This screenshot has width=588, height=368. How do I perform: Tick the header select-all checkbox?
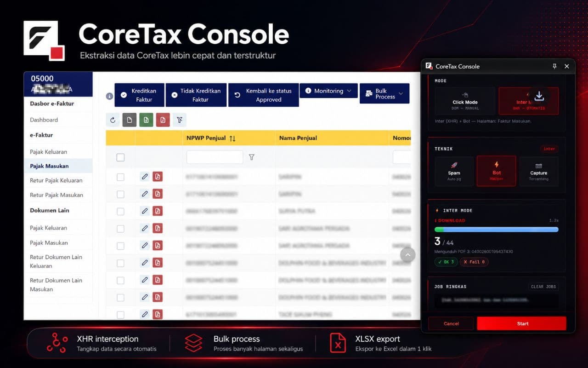pyautogui.click(x=120, y=157)
